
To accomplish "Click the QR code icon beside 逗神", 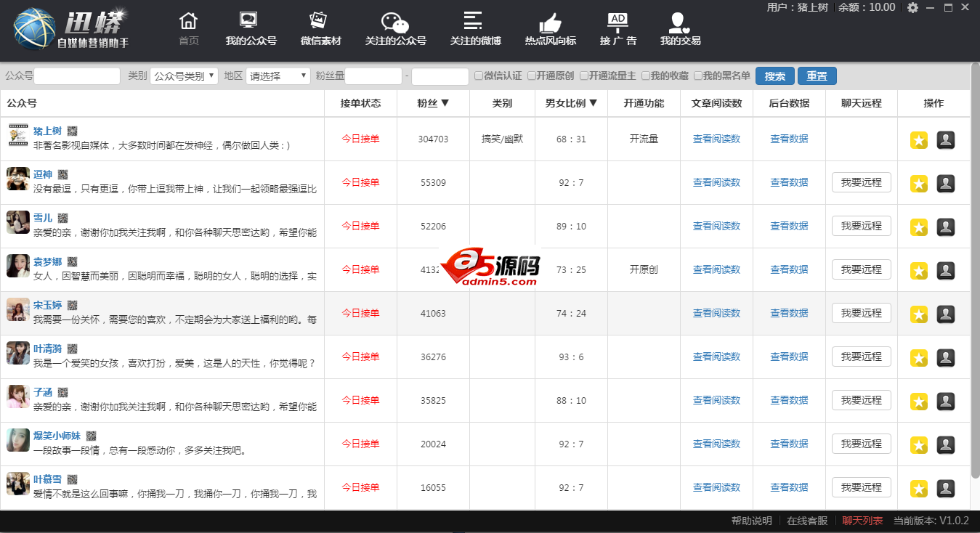I will 63,174.
